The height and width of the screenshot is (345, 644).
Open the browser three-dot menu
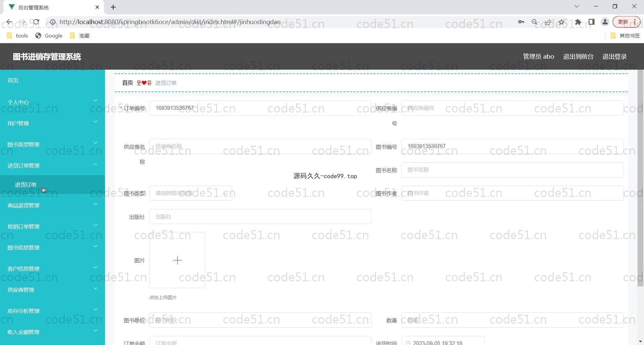635,22
